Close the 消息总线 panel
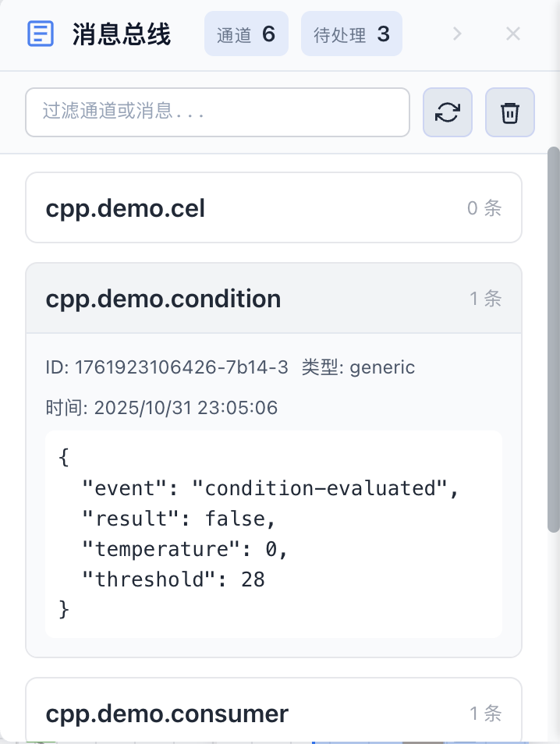 512,34
